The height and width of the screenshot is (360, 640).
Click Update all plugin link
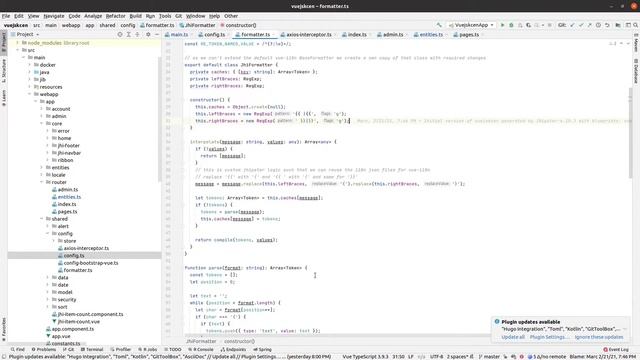pos(513,337)
